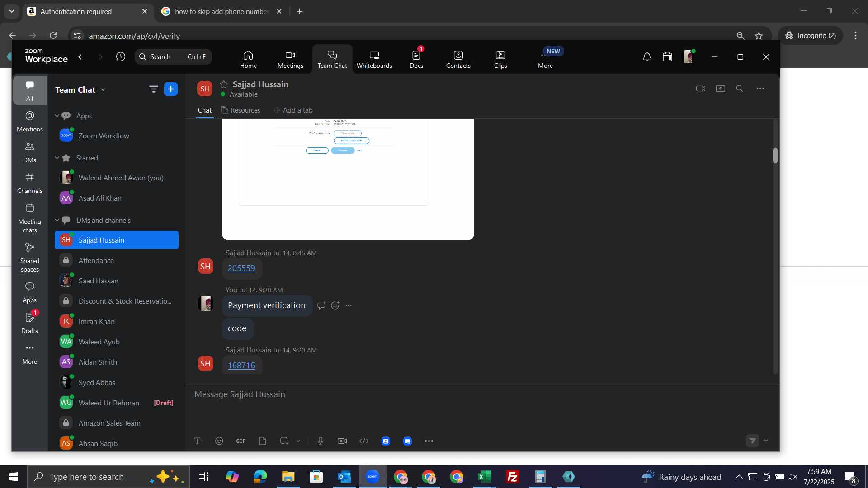This screenshot has height=488, width=868.
Task: Attach a file to message
Action: (263, 441)
